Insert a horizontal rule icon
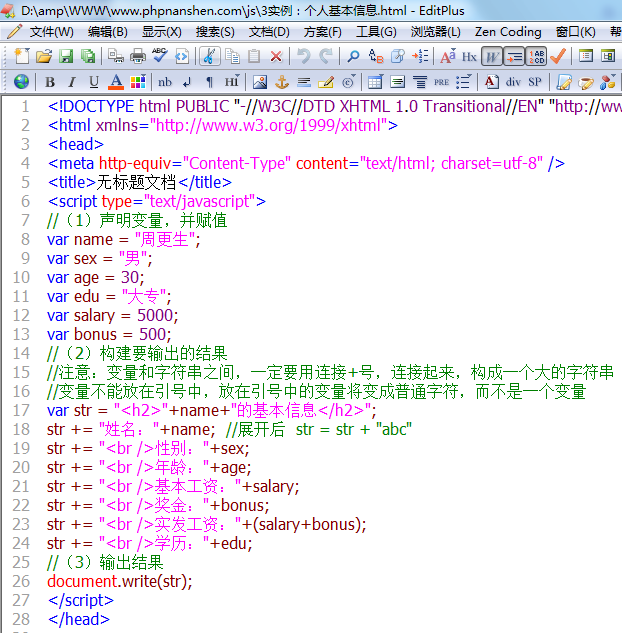 [x=304, y=82]
